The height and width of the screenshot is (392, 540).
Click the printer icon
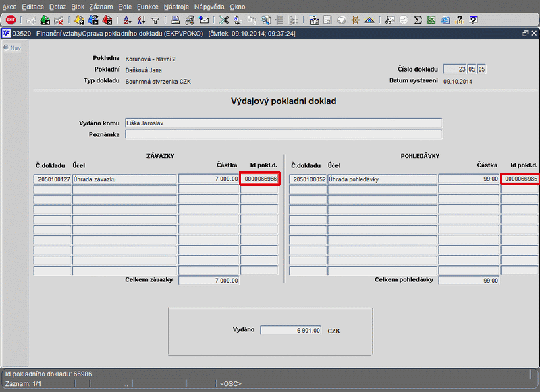[x=175, y=20]
